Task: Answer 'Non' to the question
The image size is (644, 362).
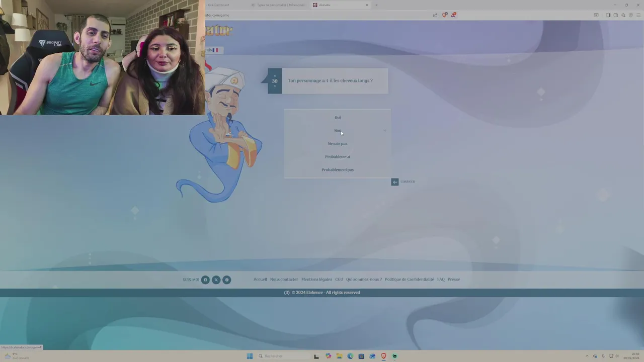Action: pyautogui.click(x=338, y=131)
